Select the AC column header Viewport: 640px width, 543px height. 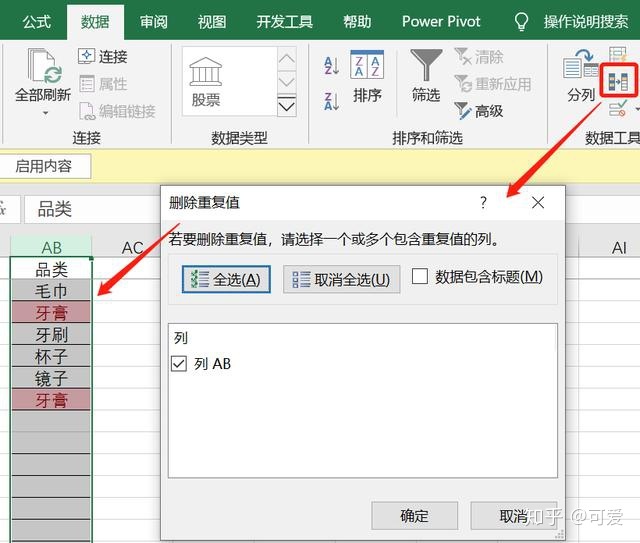(133, 247)
